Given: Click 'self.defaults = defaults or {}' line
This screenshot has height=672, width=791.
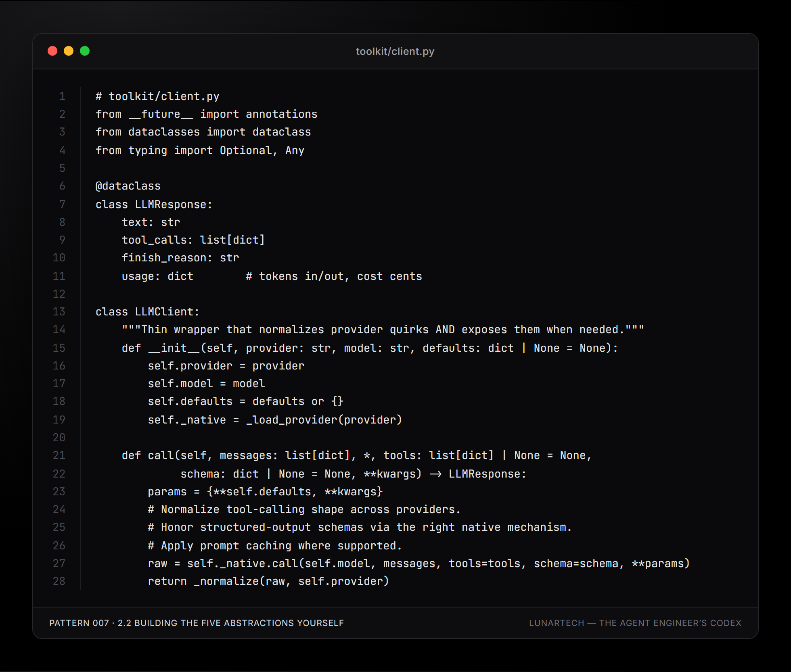Looking at the screenshot, I should pyautogui.click(x=246, y=401).
